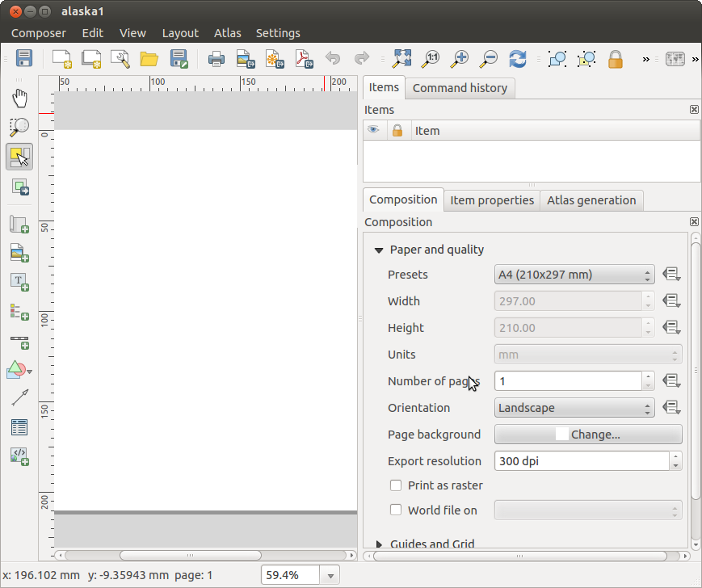Image resolution: width=702 pixels, height=588 pixels.
Task: Switch to the Item properties tab
Action: point(491,200)
